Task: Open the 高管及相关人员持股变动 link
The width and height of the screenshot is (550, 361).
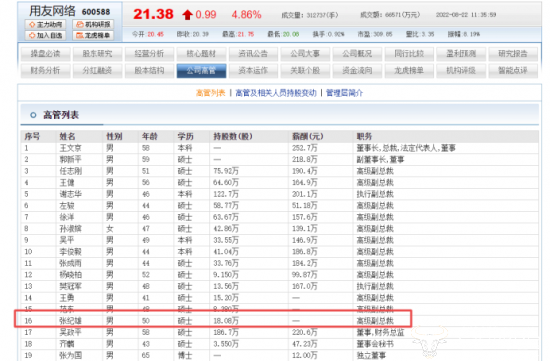Action: click(x=276, y=93)
